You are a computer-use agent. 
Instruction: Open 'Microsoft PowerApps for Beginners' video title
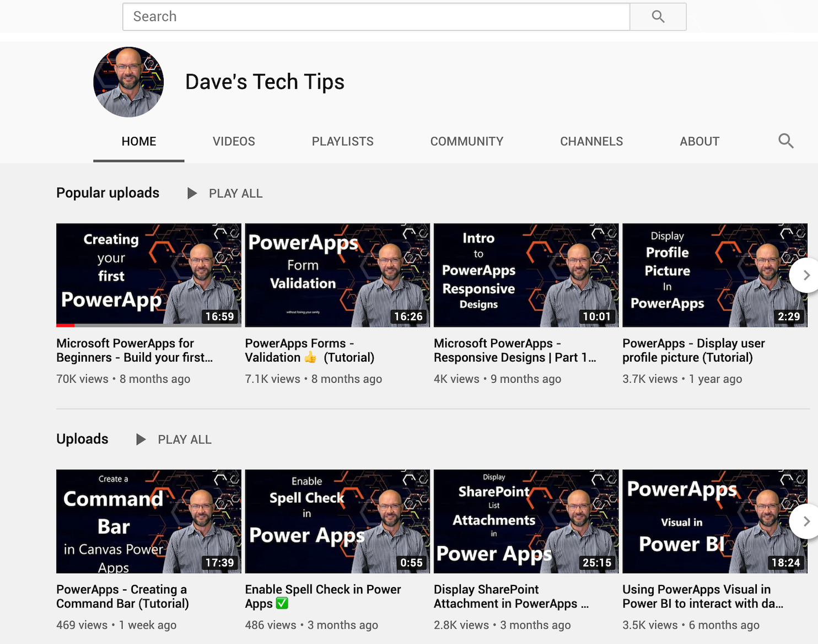pyautogui.click(x=134, y=350)
